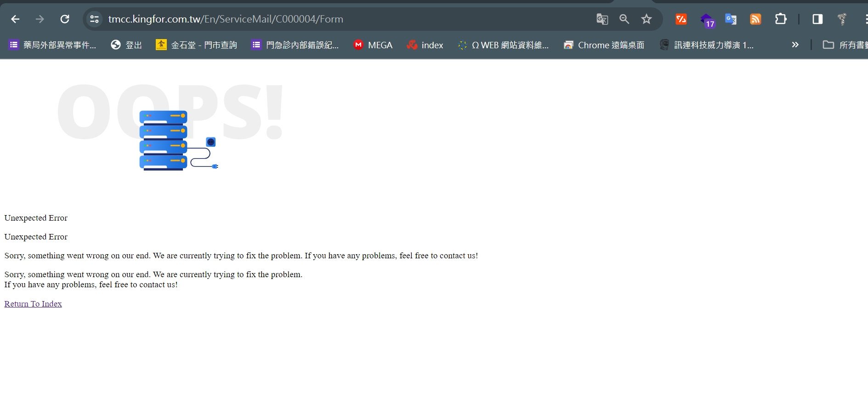Screen dimensions: 868x393
Task: Open the Google Translate extension icon
Action: [x=731, y=19]
